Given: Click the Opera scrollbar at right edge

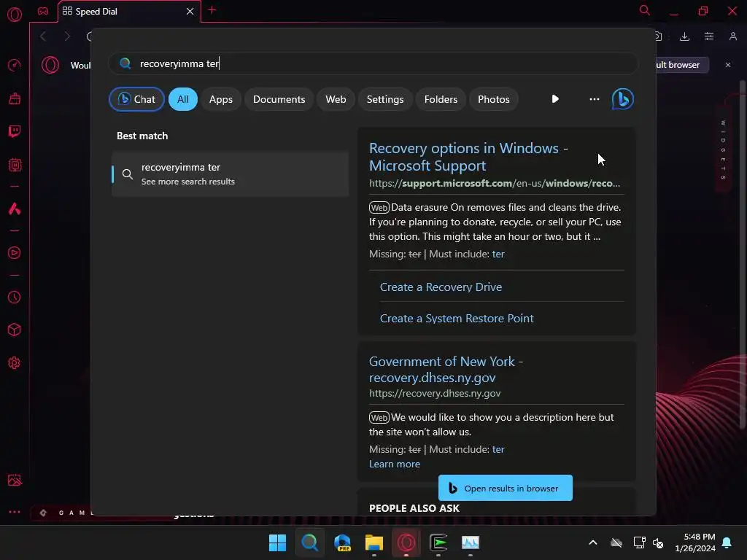Looking at the screenshot, I should pyautogui.click(x=743, y=254).
